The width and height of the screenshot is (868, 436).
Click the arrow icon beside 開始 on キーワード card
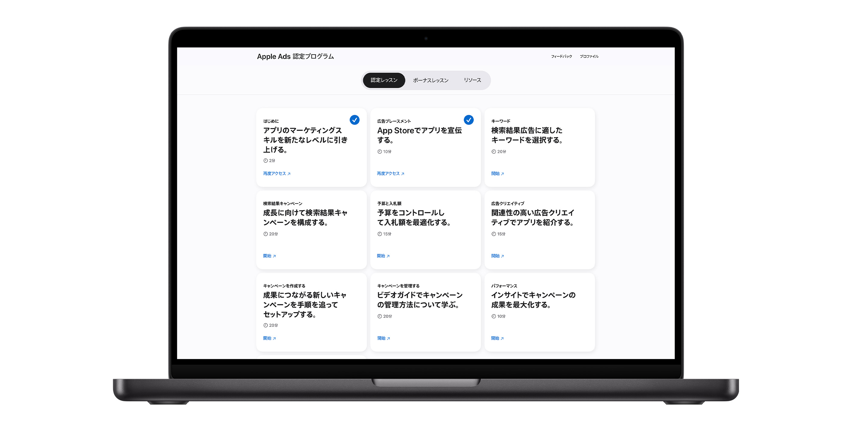click(x=502, y=173)
